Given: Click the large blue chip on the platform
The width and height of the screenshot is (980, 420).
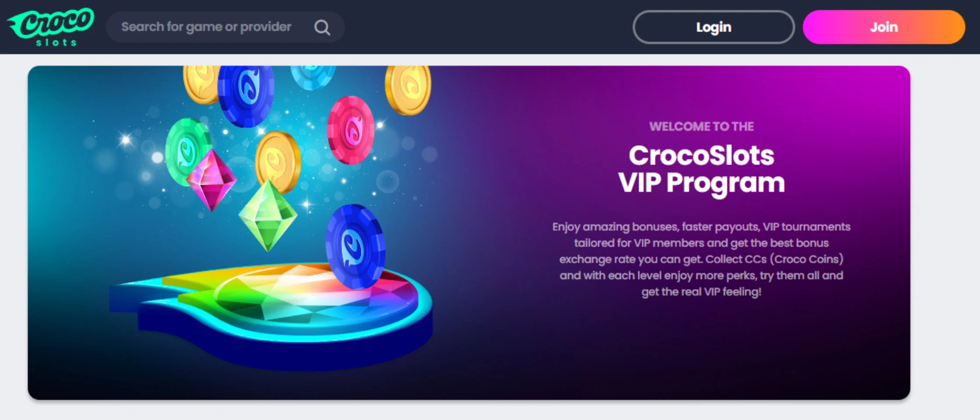Looking at the screenshot, I should (x=355, y=246).
